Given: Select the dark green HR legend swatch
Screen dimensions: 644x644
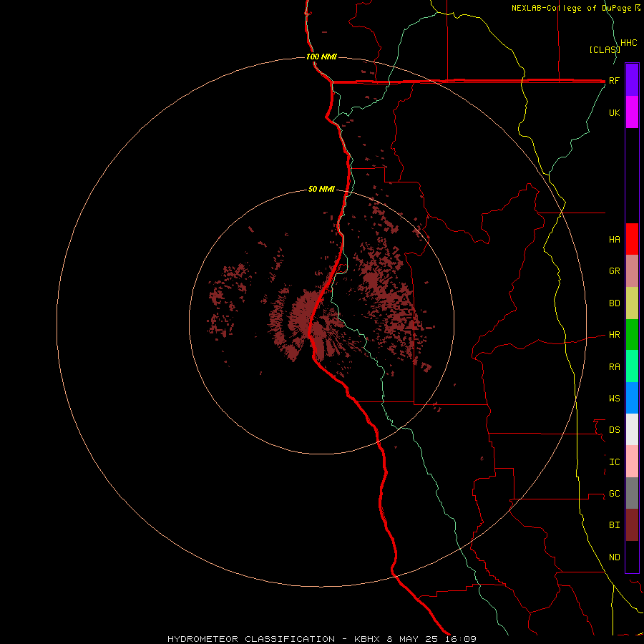Looking at the screenshot, I should (x=632, y=335).
